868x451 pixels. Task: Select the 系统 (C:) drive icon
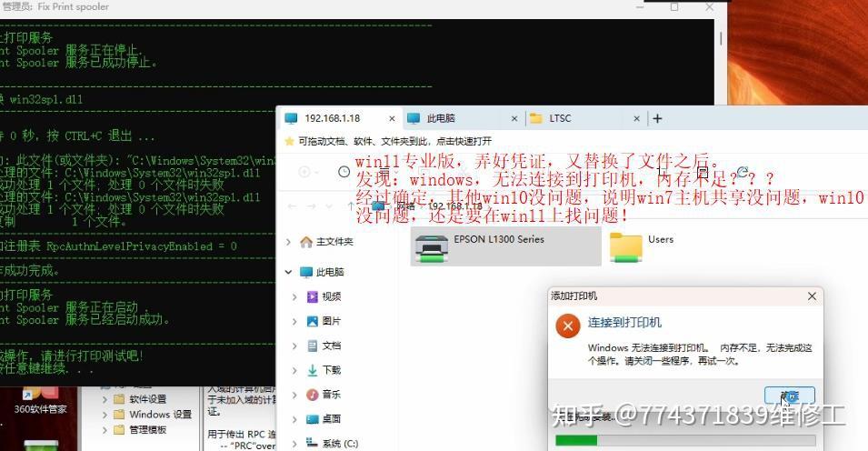[x=312, y=443]
